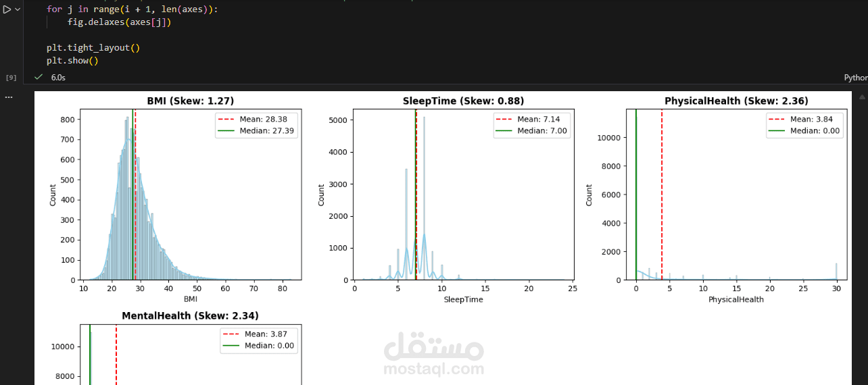
Task: Click the code line fig.delaxes(axes[j])
Action: 120,22
